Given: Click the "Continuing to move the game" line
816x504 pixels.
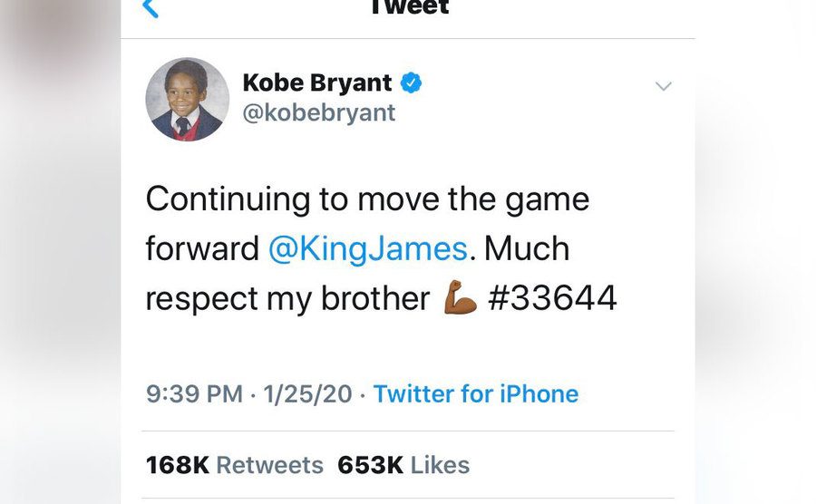Looking at the screenshot, I should pos(367,199).
